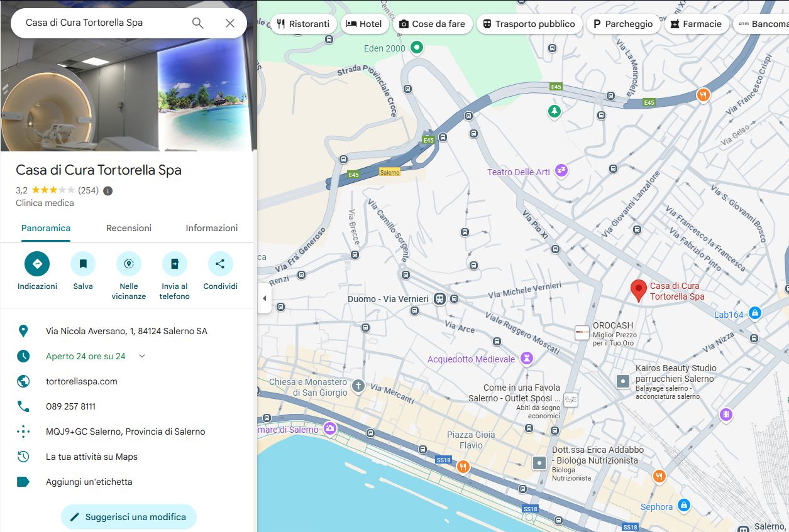
Task: Collapse the side panel arrow
Action: [x=265, y=298]
